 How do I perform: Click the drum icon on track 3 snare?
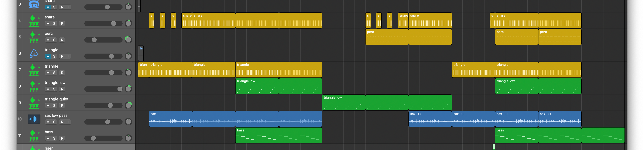tap(34, 4)
